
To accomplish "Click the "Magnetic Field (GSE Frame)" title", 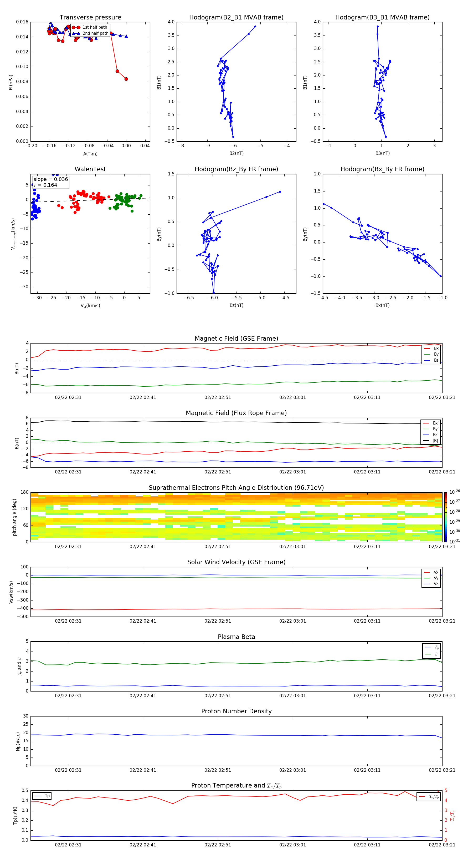I will (236, 339).
